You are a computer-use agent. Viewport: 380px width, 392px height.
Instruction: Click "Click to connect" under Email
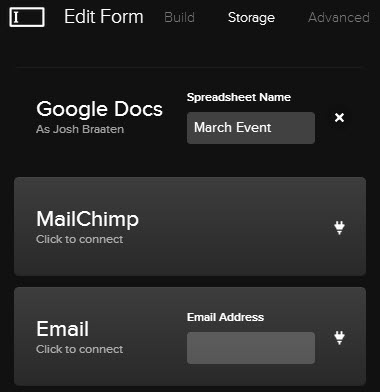point(79,349)
